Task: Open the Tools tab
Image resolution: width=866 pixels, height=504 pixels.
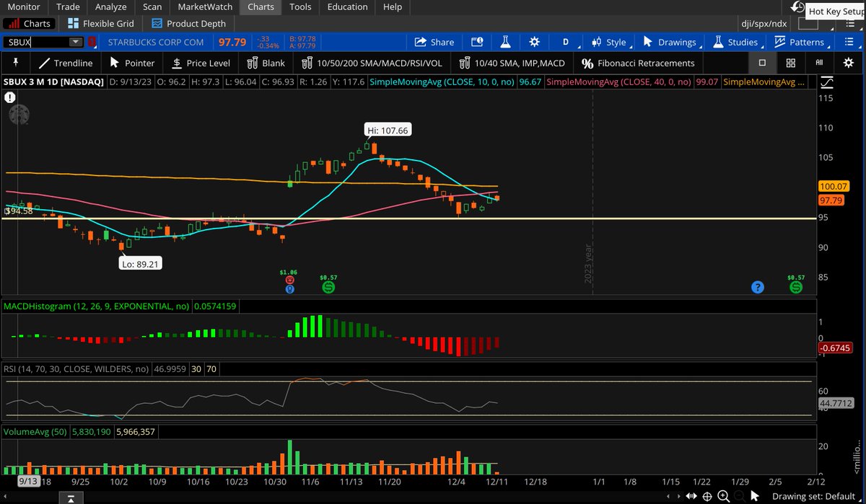Action: click(x=300, y=6)
